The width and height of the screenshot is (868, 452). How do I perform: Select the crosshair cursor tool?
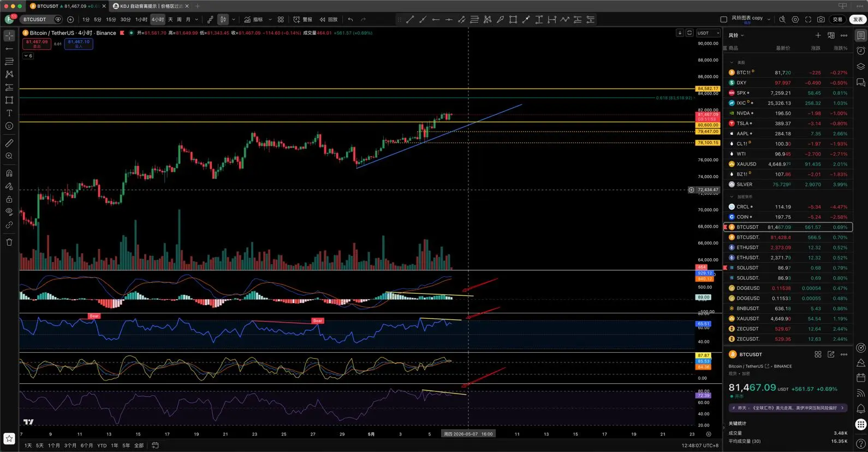[x=9, y=36]
